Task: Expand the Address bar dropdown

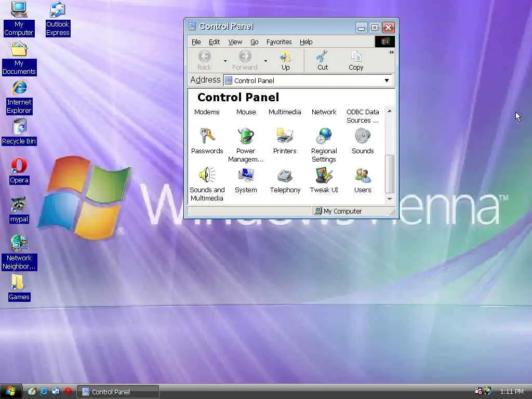Action: click(387, 81)
